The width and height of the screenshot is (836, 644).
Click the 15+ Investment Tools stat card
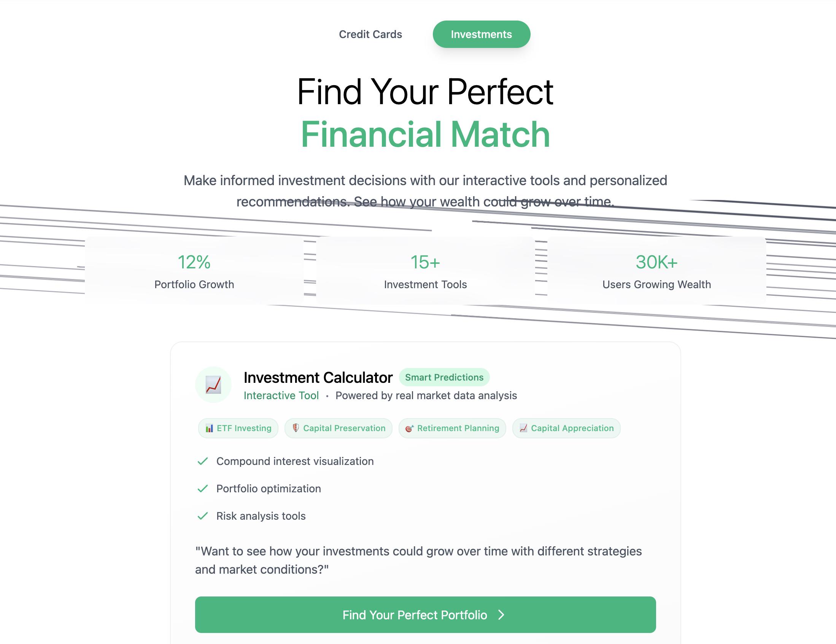(425, 271)
